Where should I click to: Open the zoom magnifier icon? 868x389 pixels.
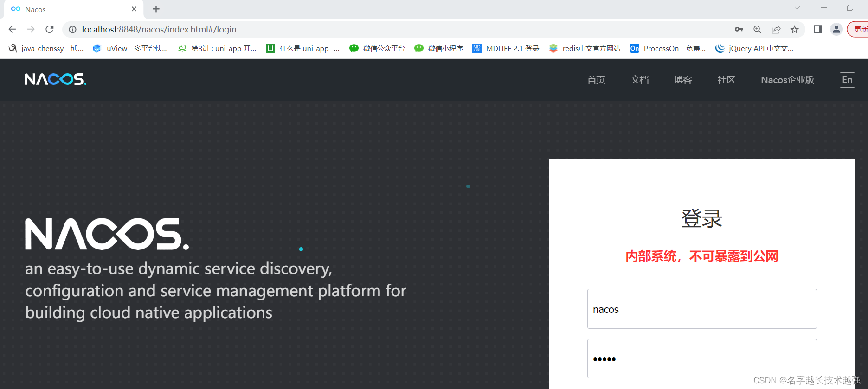[x=758, y=29]
